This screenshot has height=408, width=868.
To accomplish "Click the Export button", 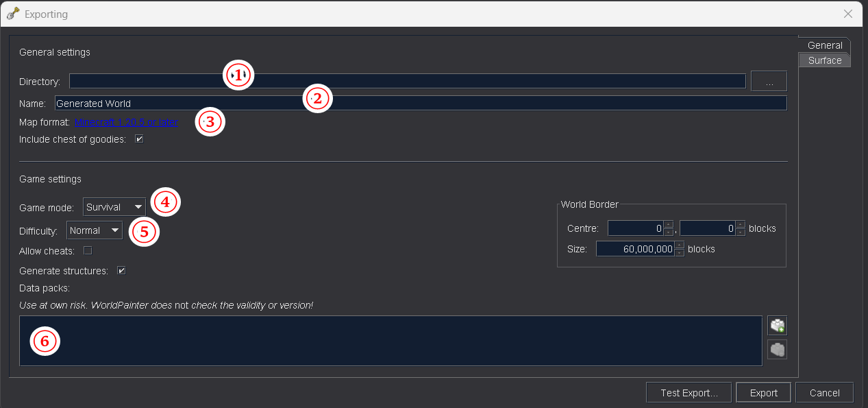I will click(x=763, y=393).
